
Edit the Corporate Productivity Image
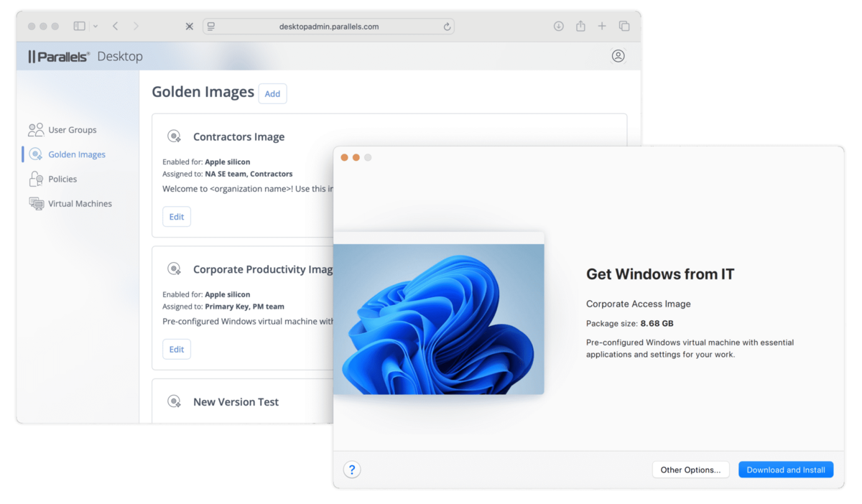coord(177,349)
